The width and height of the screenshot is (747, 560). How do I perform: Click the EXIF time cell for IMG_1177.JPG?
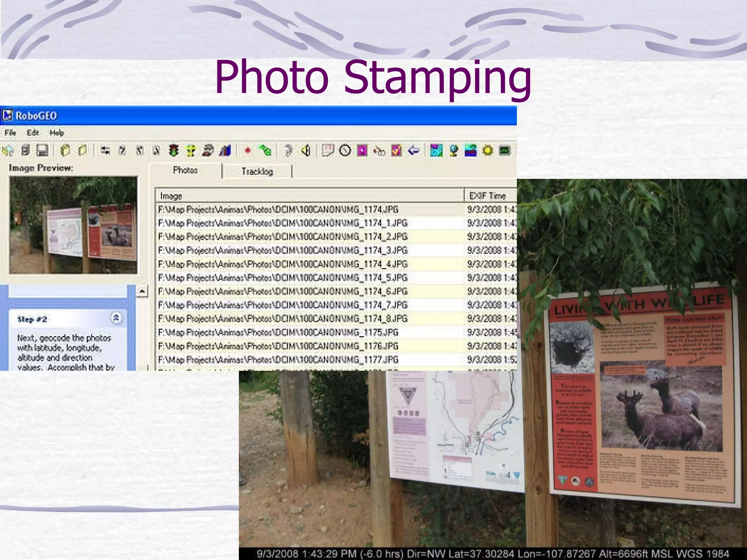coord(491,359)
